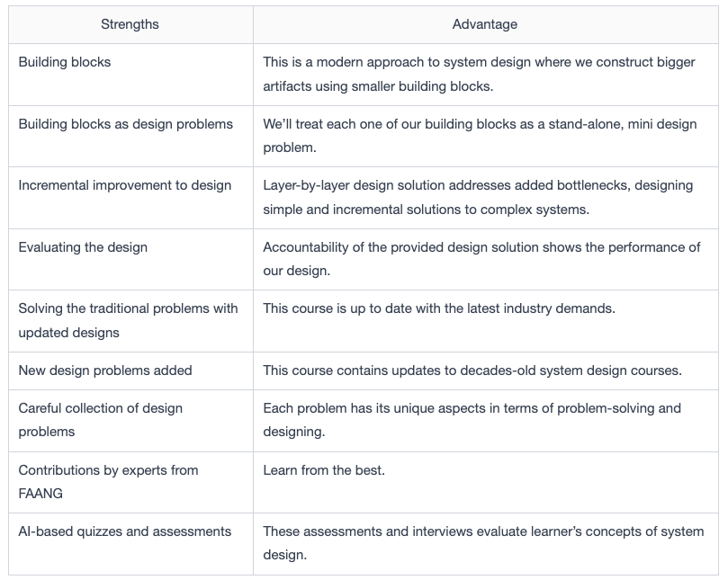Screen dimensions: 728x580
Task: Click the Advantage column header
Action: (x=485, y=24)
